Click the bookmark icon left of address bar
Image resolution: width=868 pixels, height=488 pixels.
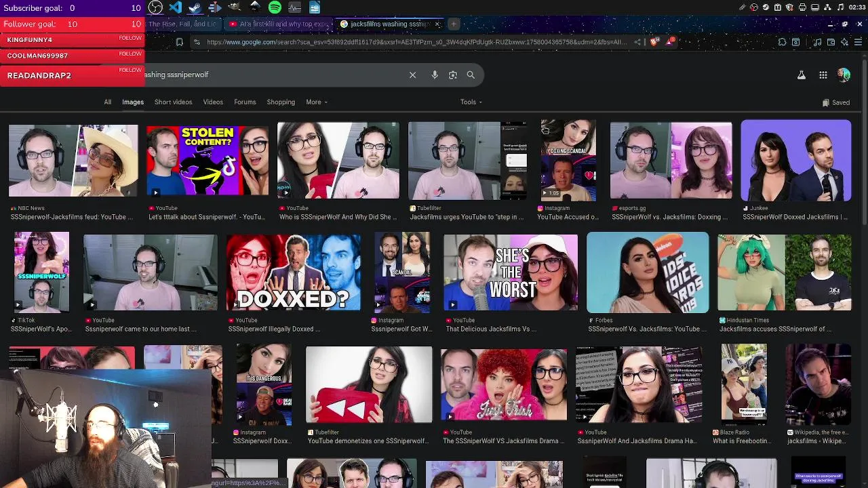coord(179,42)
